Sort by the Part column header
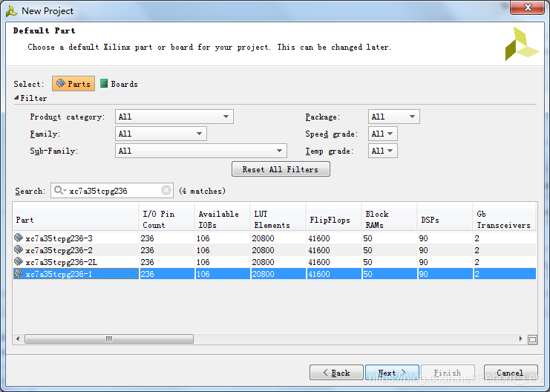The image size is (550, 392). pos(76,220)
